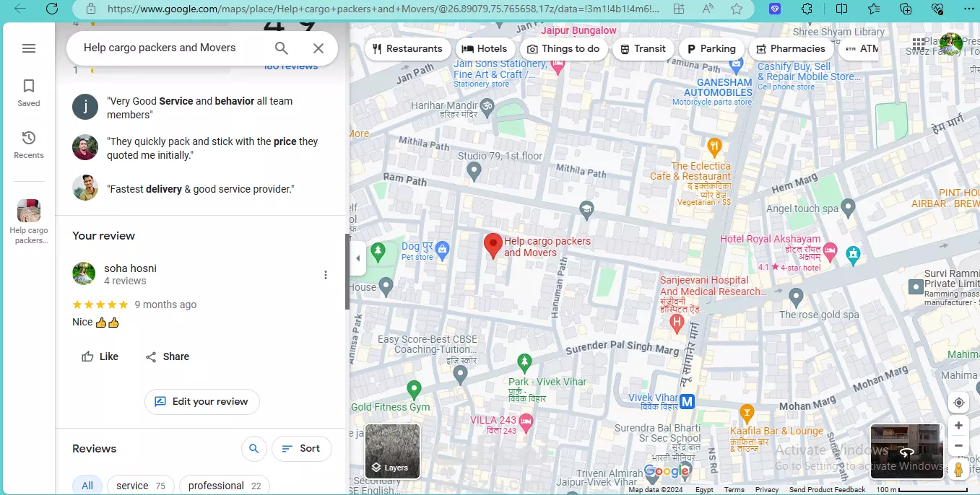980x495 pixels.
Task: Open the Layers map type thumbnail
Action: click(392, 451)
